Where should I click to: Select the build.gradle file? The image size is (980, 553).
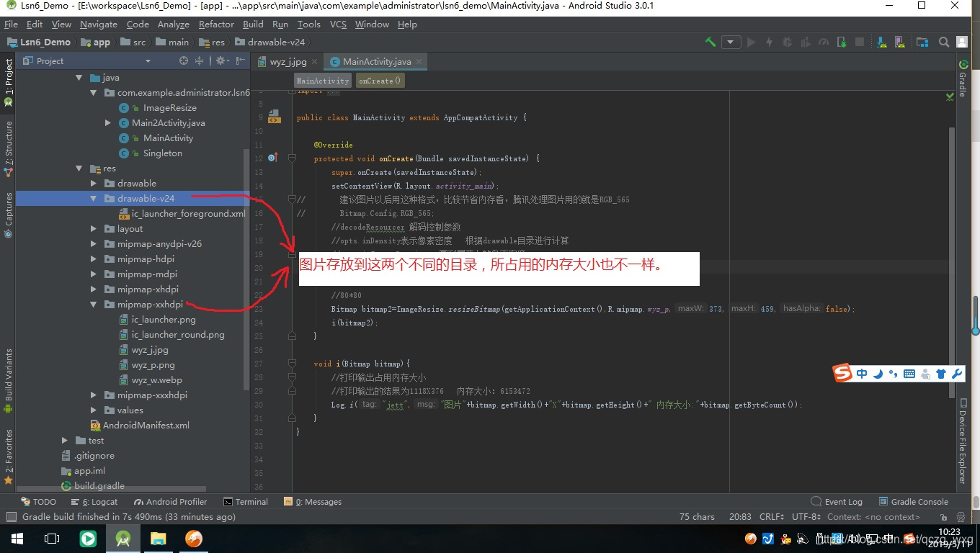click(x=93, y=486)
